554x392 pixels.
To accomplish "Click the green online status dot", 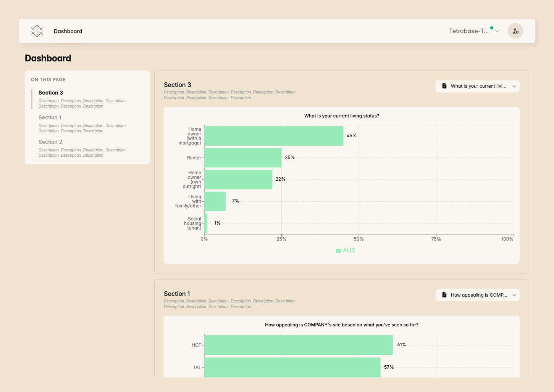I will point(492,28).
